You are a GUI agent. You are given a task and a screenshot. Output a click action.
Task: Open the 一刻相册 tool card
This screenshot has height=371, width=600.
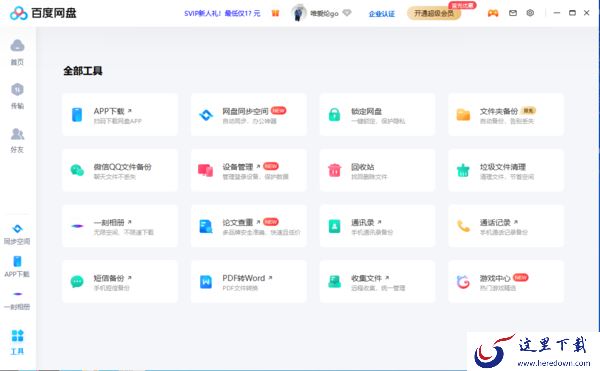120,226
